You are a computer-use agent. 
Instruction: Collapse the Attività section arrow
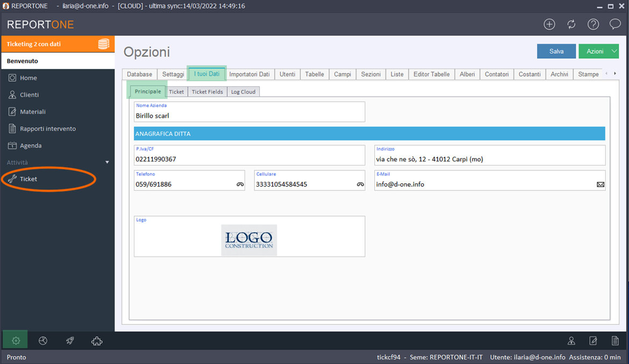click(107, 162)
